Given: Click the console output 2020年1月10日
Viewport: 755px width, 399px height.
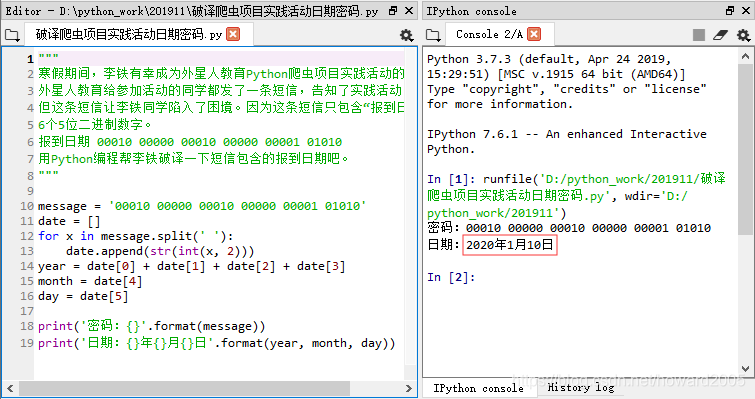Looking at the screenshot, I should (x=509, y=245).
